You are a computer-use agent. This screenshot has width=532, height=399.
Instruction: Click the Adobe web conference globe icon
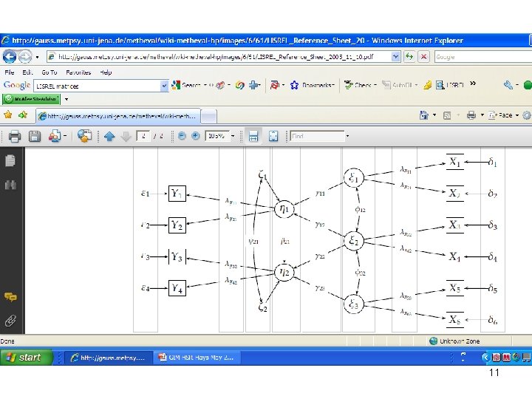pos(84,136)
